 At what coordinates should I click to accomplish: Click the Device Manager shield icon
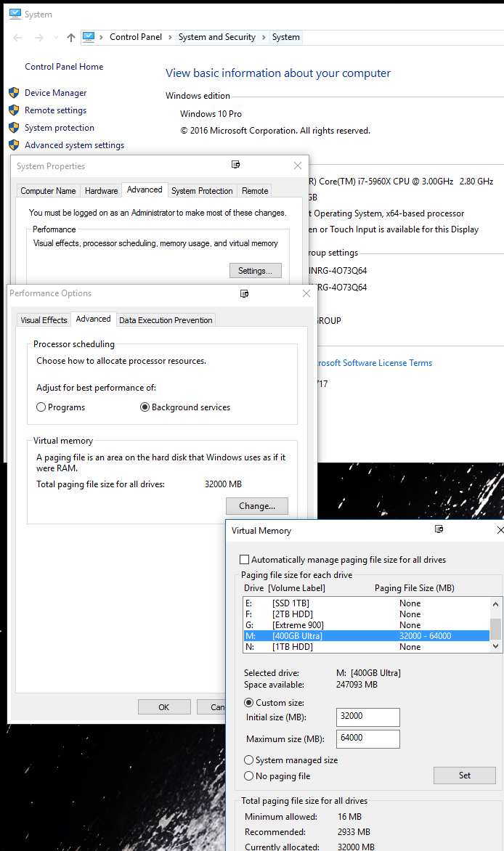[x=13, y=93]
